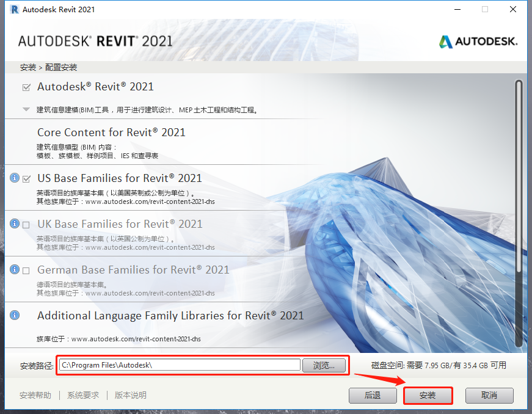Click the install path input field
Image resolution: width=532 pixels, height=414 pixels.
pos(180,365)
